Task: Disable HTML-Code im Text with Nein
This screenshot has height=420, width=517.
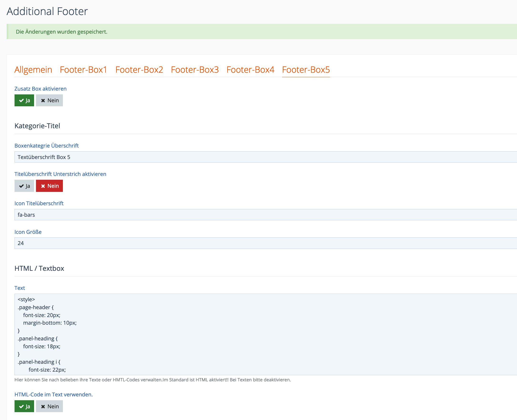Action: [x=49, y=406]
